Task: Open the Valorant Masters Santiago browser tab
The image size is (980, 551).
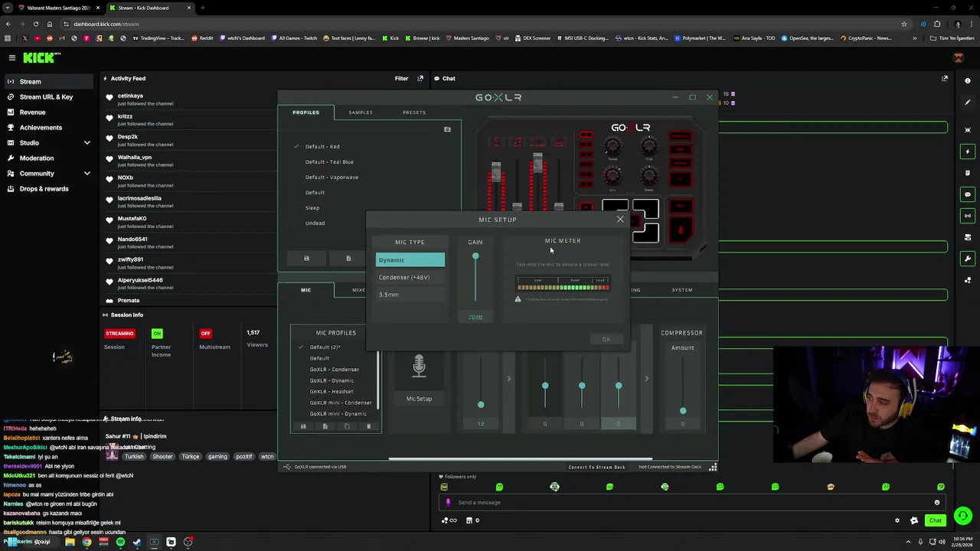Action: (x=57, y=8)
